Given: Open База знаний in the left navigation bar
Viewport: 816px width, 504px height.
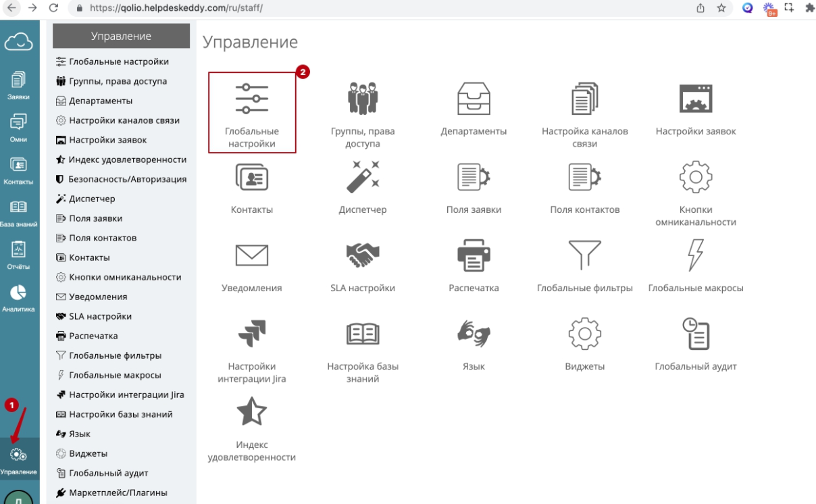Looking at the screenshot, I should [x=19, y=213].
